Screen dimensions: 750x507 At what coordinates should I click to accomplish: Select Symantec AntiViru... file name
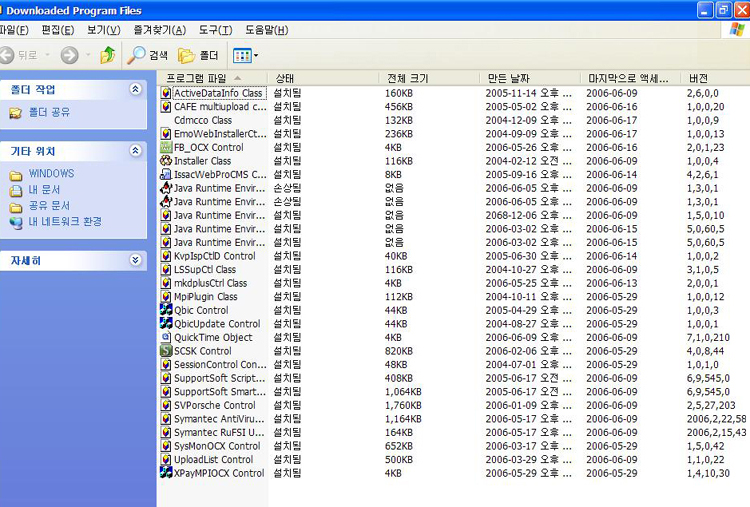tap(219, 419)
